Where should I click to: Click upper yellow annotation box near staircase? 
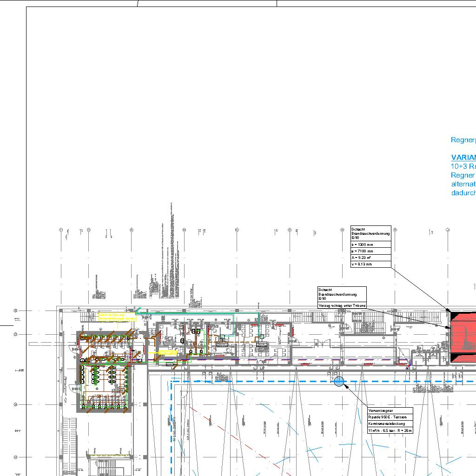click(x=117, y=317)
